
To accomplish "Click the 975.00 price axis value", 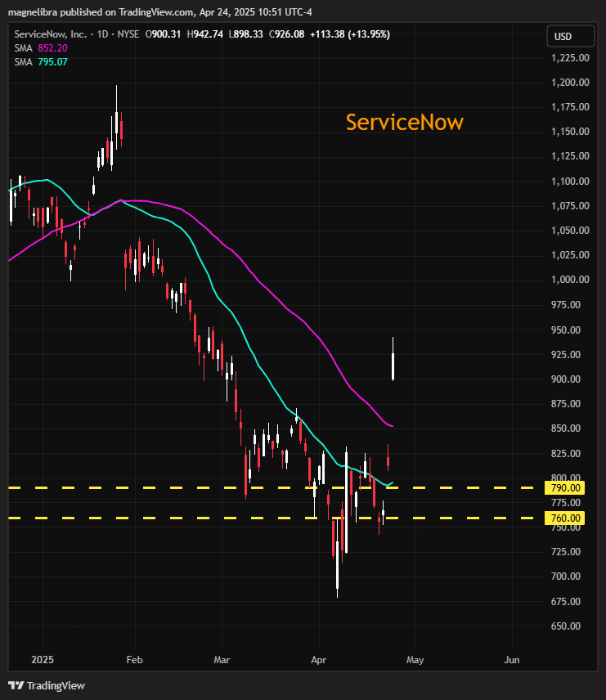I will click(566, 304).
